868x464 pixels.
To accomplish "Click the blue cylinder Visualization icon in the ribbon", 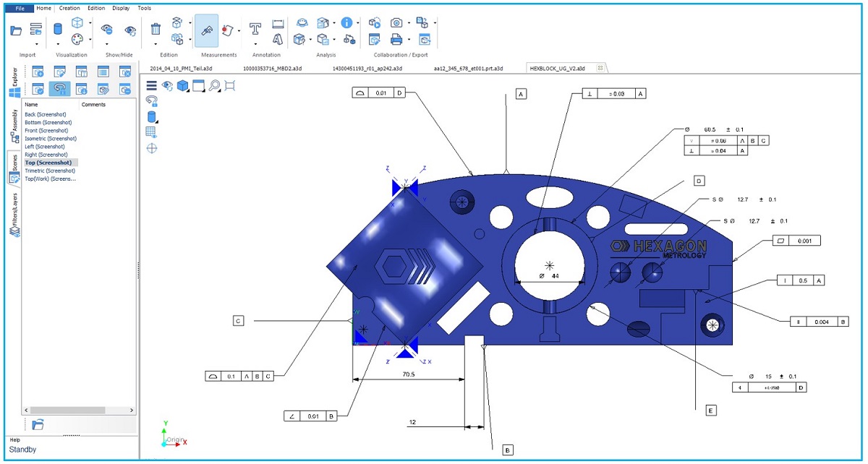I will coord(58,29).
